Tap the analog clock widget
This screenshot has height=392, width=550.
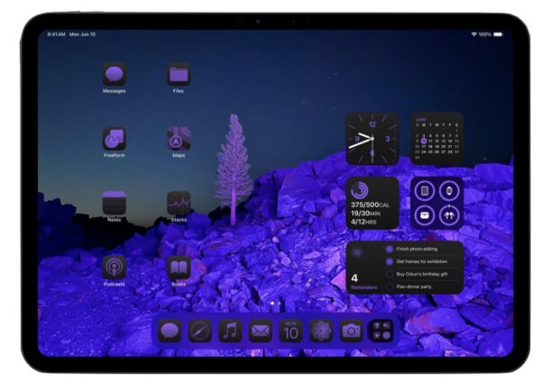tap(372, 139)
